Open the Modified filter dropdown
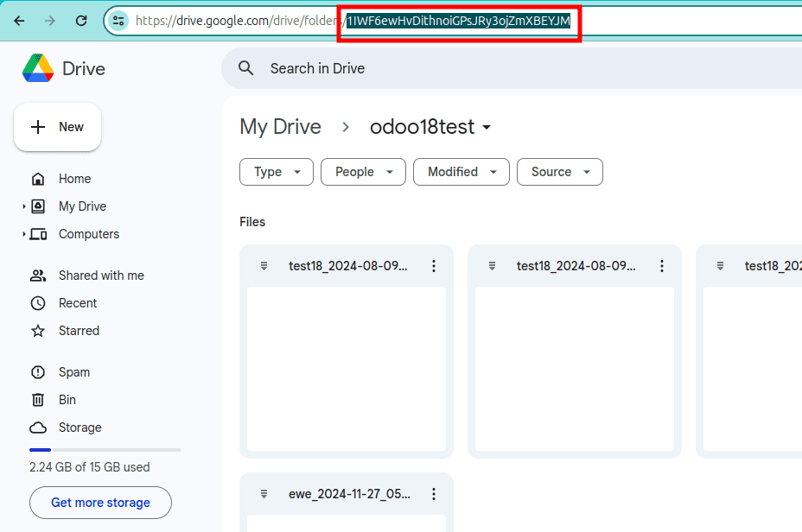Viewport: 802px width, 532px height. pyautogui.click(x=461, y=172)
